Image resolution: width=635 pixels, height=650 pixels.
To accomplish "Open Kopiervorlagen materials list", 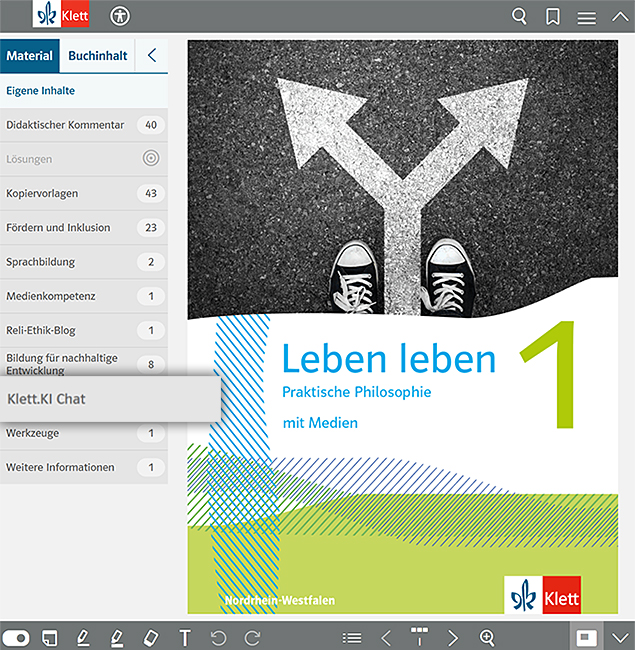I will point(84,193).
